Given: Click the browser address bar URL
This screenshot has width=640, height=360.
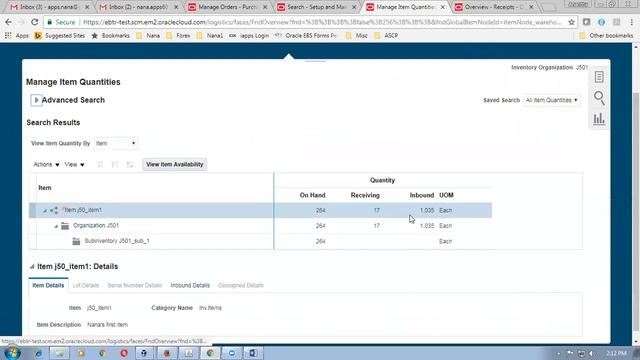Looking at the screenshot, I should (322, 22).
